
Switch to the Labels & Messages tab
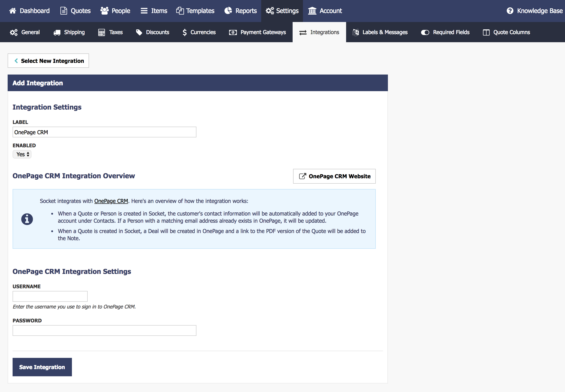click(x=380, y=32)
